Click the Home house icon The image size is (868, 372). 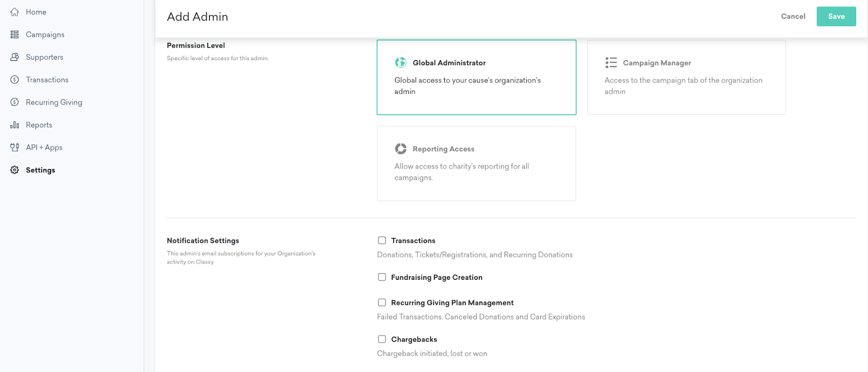click(x=15, y=12)
